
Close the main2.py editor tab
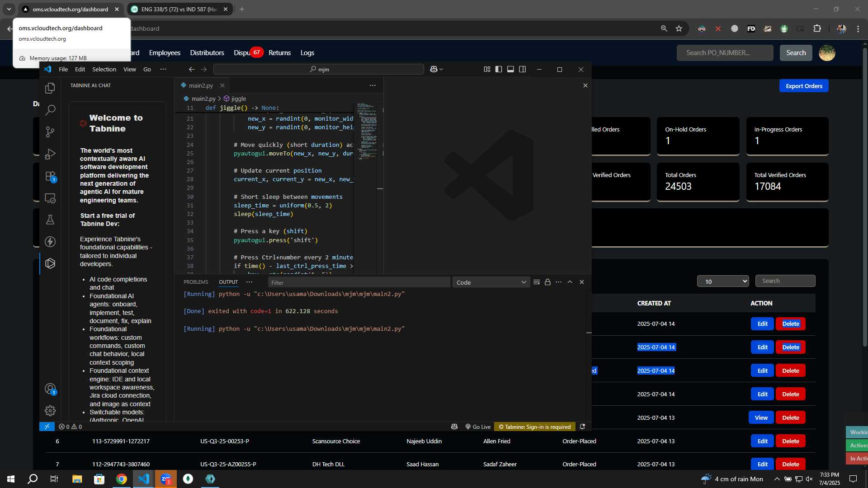(x=222, y=85)
